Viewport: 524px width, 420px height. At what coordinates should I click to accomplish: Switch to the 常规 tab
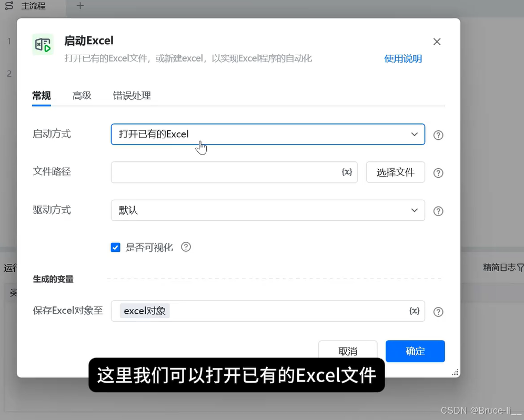pyautogui.click(x=42, y=96)
